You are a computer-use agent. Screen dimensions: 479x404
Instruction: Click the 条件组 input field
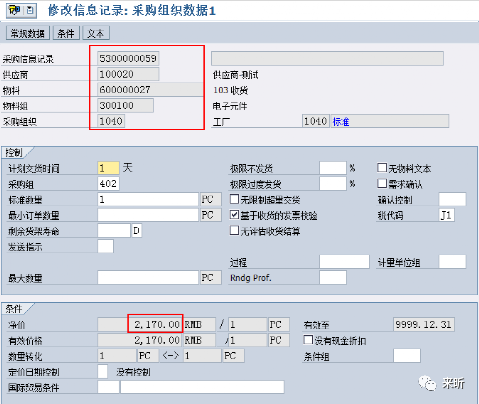[x=407, y=356]
